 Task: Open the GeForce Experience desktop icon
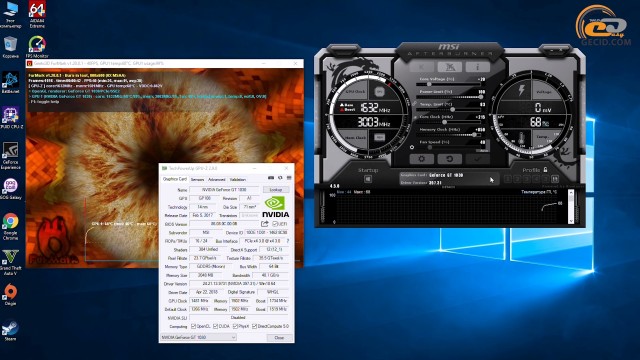[11, 156]
